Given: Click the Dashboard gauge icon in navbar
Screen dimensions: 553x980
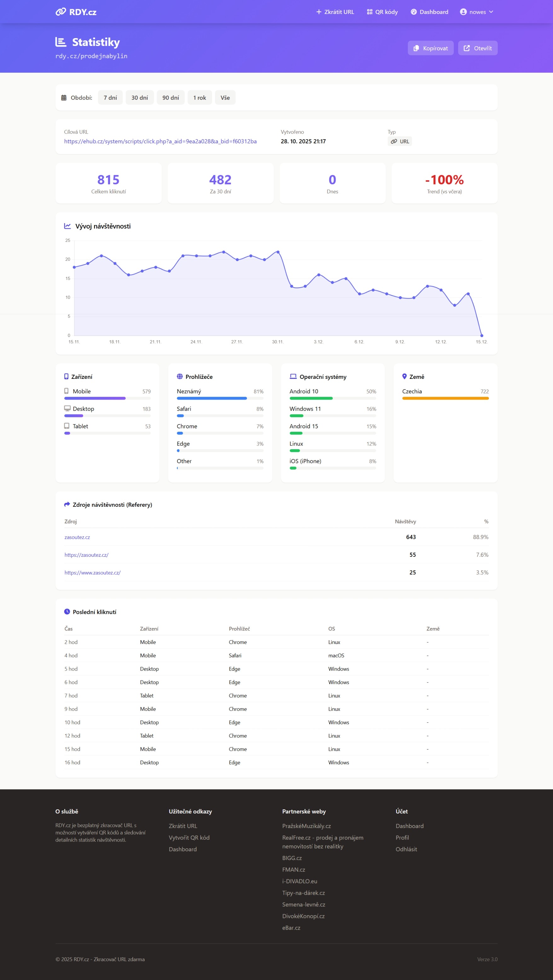Looking at the screenshot, I should 414,12.
